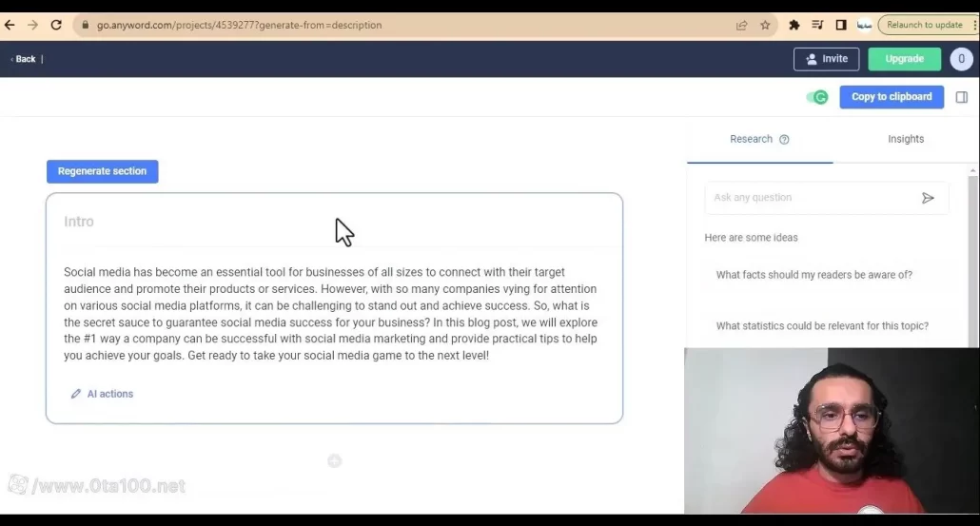
Task: Open AI actions for the Intro section
Action: click(x=102, y=394)
